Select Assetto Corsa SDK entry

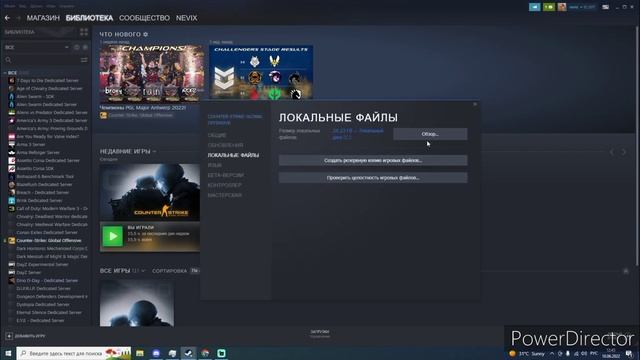35,169
